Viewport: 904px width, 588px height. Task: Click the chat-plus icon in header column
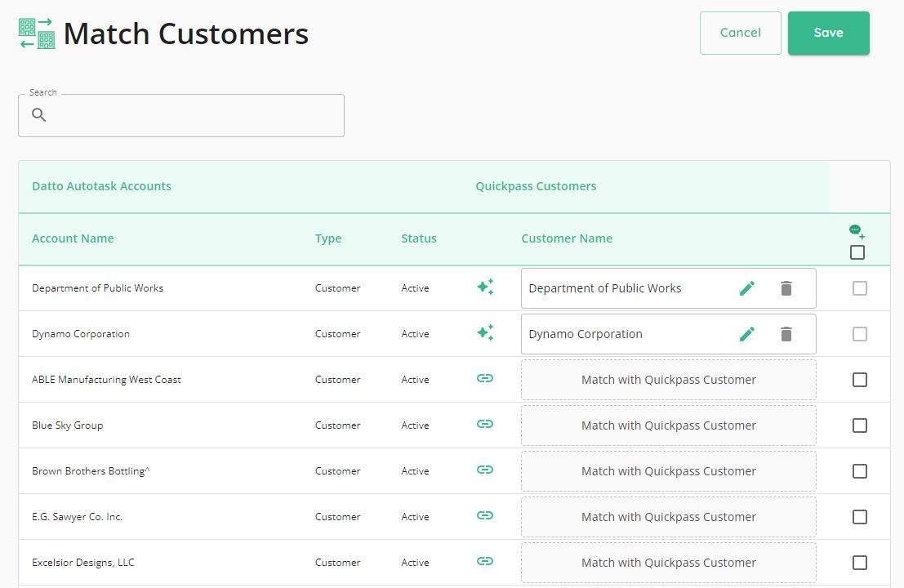click(857, 232)
